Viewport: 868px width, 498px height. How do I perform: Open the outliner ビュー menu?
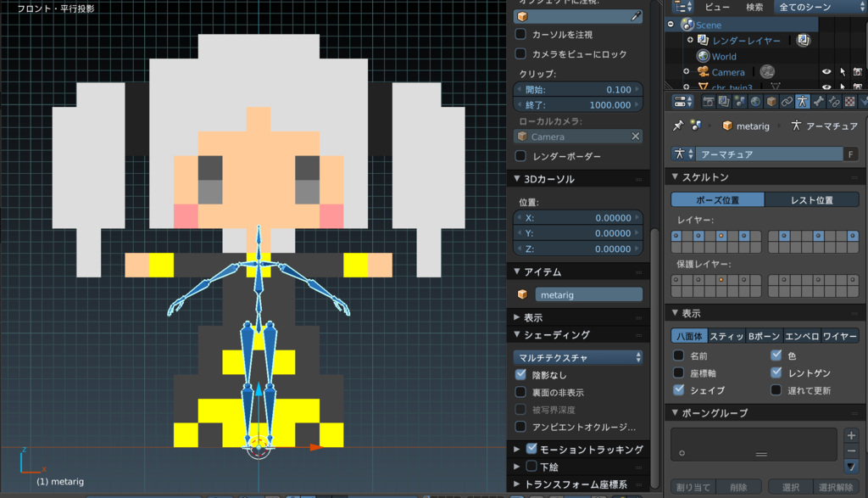coord(717,7)
